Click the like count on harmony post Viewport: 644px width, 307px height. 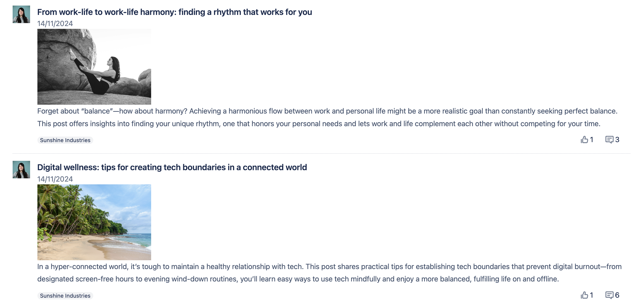(x=591, y=140)
